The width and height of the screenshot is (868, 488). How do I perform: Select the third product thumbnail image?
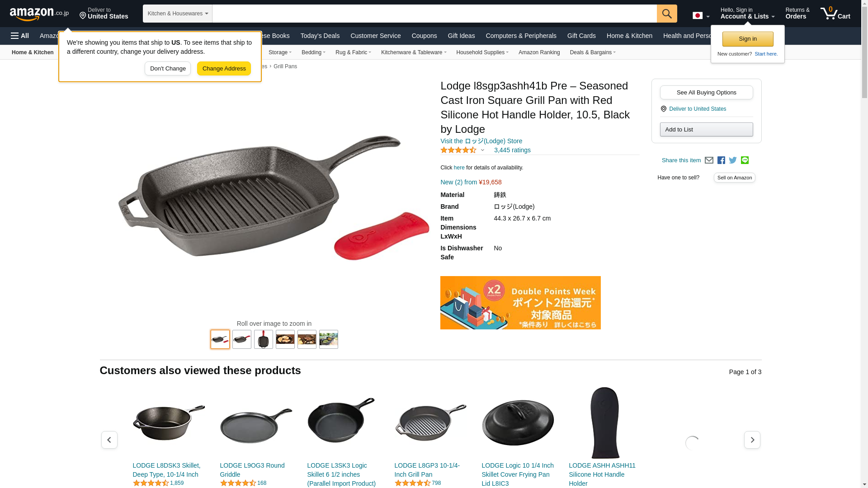coord(264,339)
